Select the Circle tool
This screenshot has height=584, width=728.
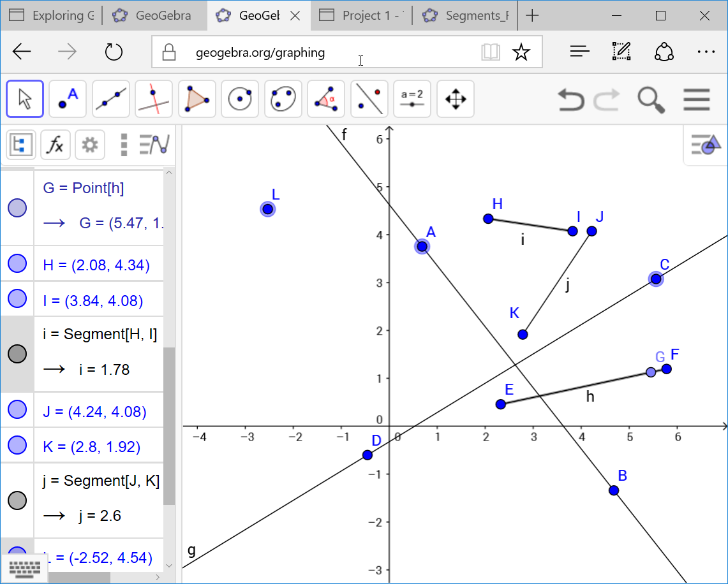(x=239, y=99)
